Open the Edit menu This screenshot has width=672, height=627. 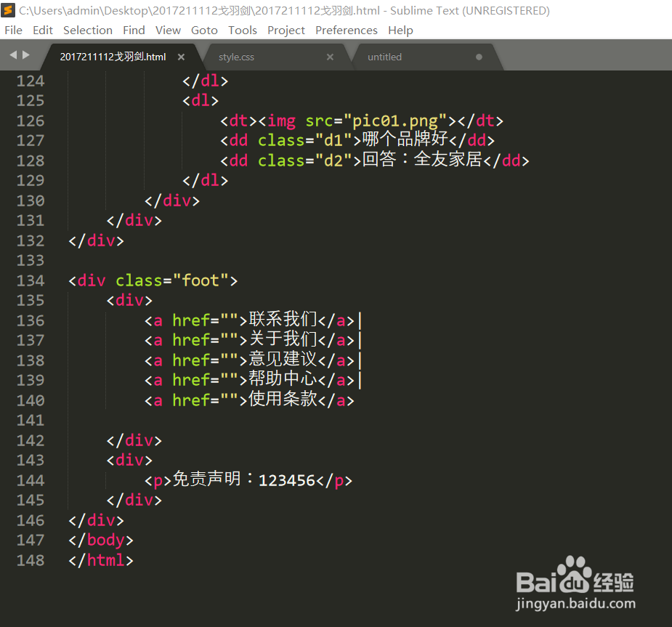click(x=42, y=31)
